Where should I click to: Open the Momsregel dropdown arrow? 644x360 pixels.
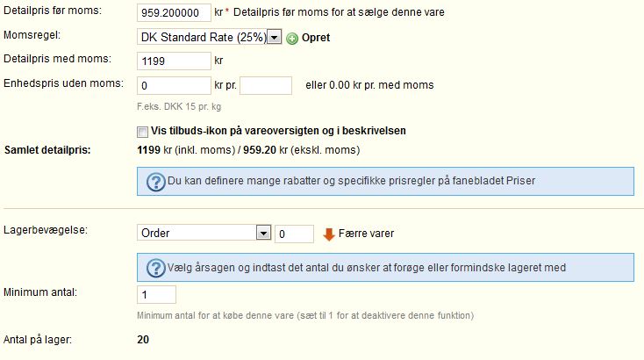(x=274, y=38)
